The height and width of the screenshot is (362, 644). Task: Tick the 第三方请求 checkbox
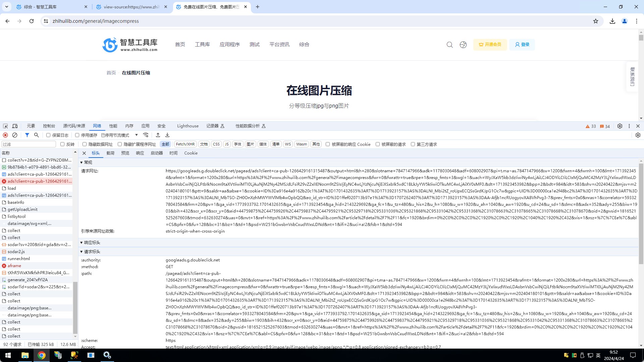pos(413,144)
